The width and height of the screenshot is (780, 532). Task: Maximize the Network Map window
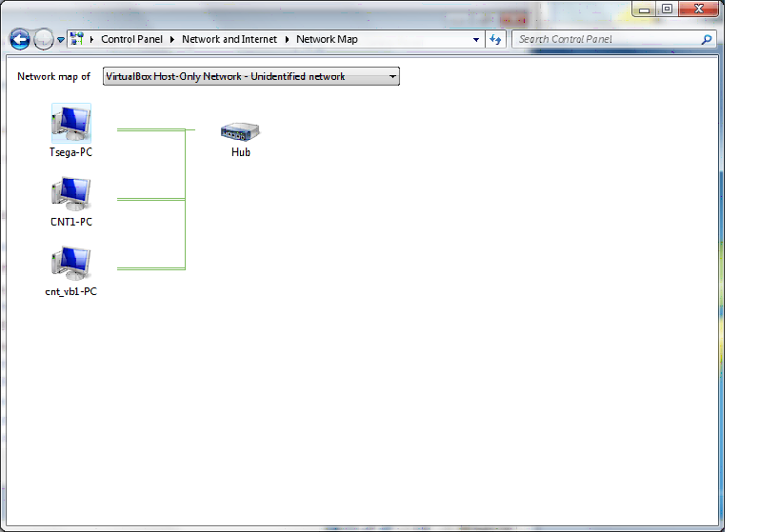point(667,9)
